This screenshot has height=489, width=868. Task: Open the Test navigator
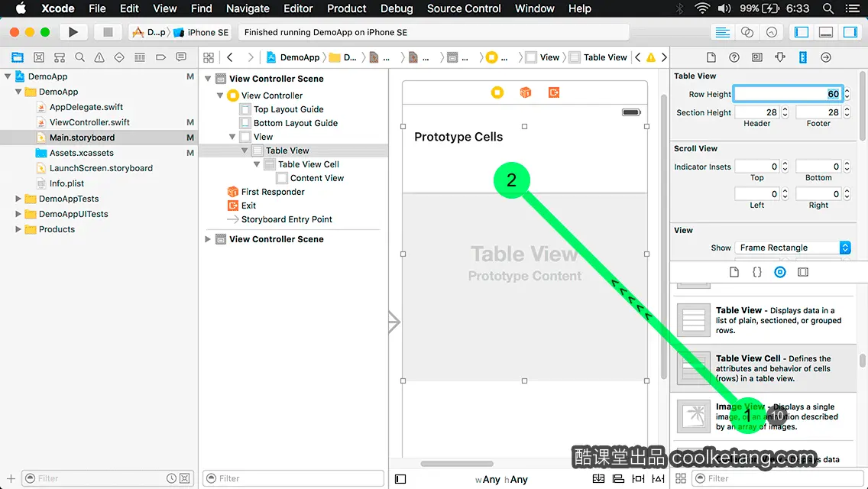tap(119, 57)
